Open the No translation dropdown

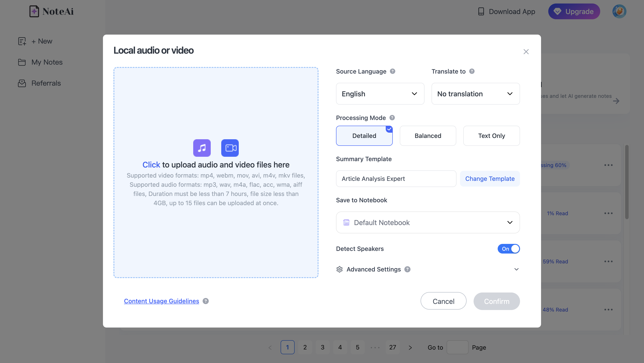tap(476, 94)
